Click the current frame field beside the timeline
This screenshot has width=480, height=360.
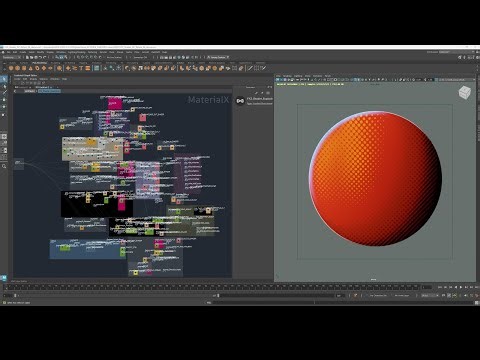coord(427,287)
